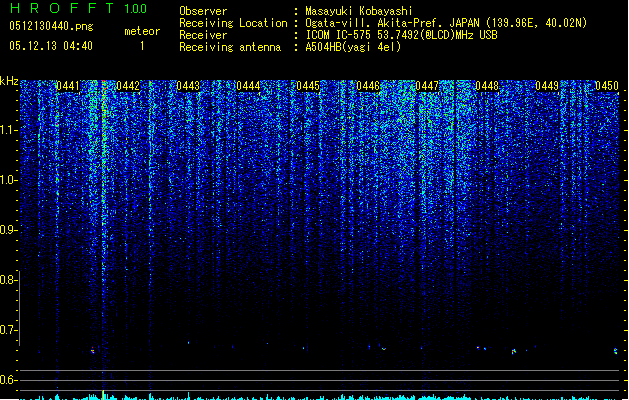
Task: Click the 0444 time marker
Action: pyautogui.click(x=248, y=86)
